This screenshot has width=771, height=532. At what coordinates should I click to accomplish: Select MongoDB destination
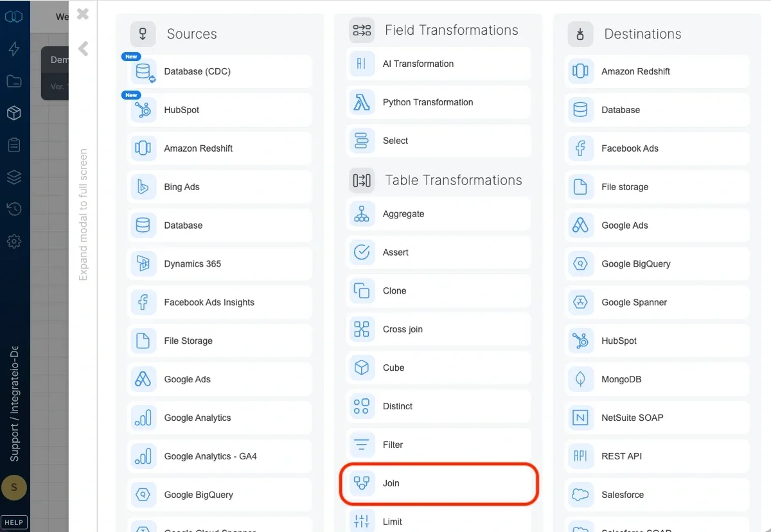tap(657, 380)
